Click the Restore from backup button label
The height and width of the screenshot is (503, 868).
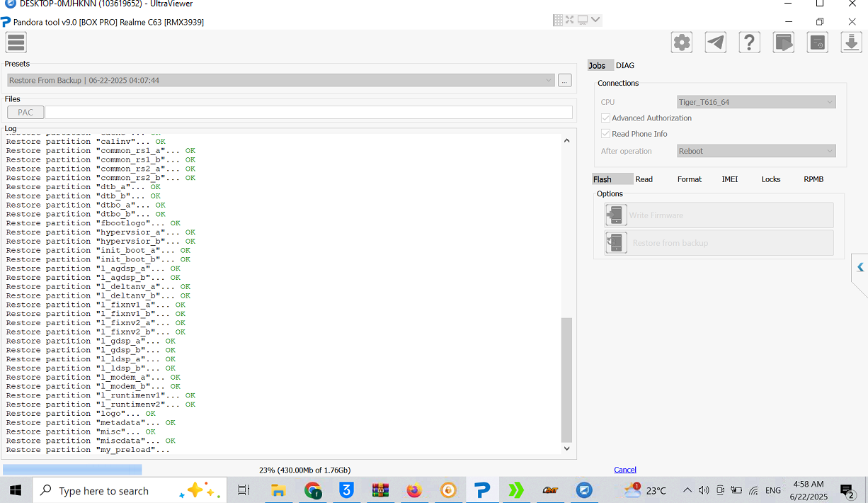coord(670,243)
